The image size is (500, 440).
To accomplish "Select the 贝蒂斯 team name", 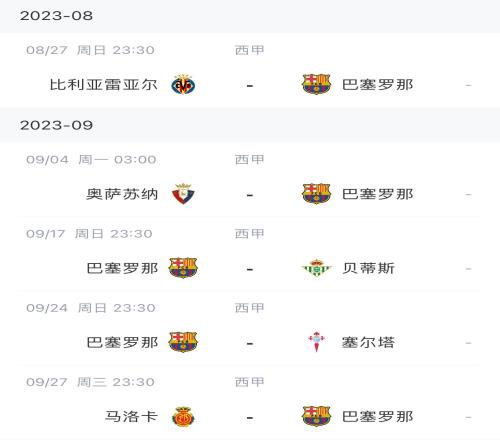I will pyautogui.click(x=368, y=268).
